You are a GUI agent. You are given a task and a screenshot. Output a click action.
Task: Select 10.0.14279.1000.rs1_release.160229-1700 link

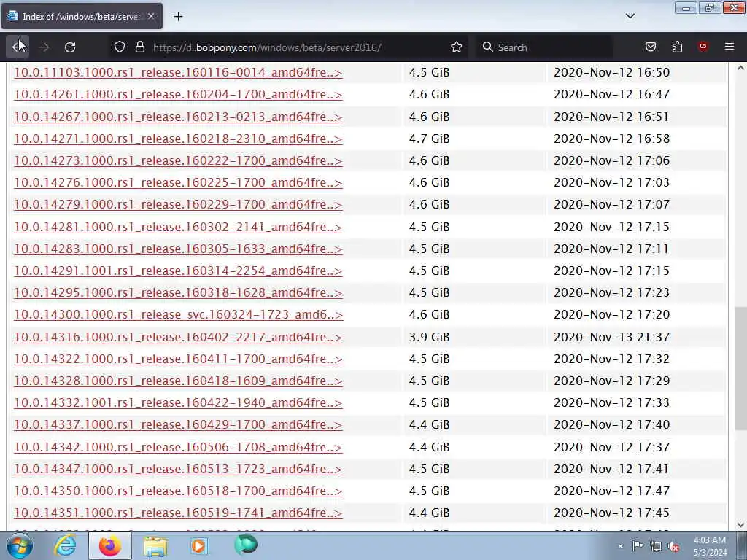click(x=178, y=204)
